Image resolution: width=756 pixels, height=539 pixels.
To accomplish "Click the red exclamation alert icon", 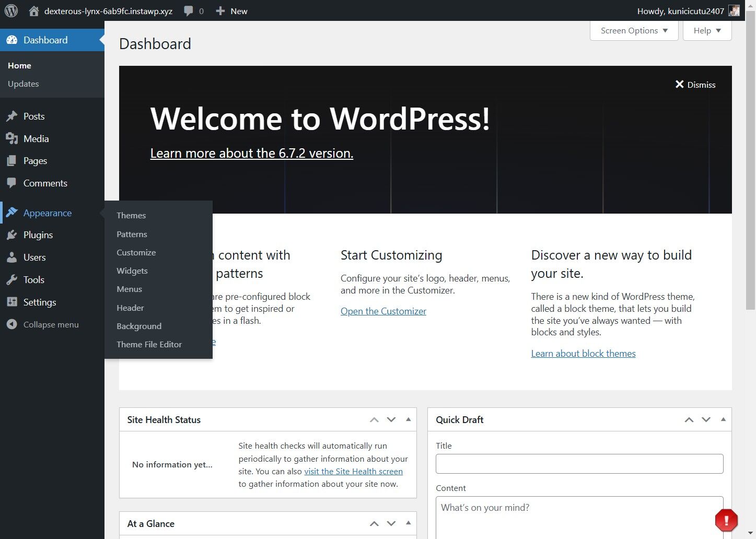I will [x=726, y=520].
